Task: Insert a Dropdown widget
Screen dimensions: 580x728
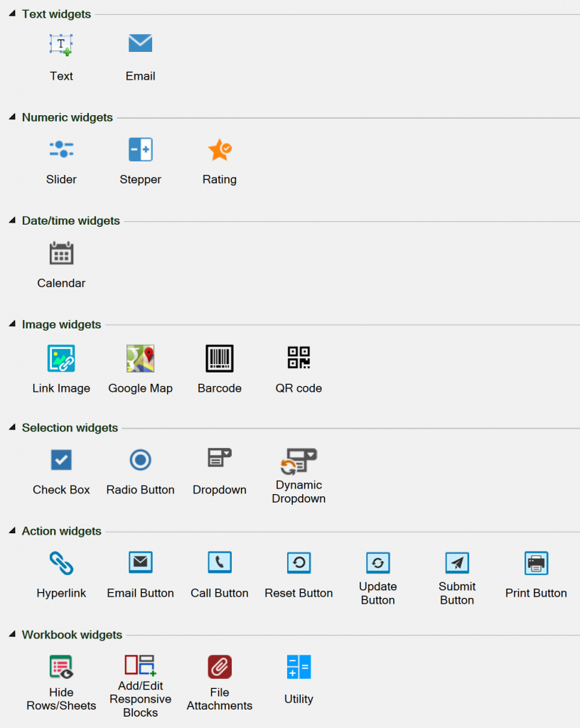Action: 219,459
